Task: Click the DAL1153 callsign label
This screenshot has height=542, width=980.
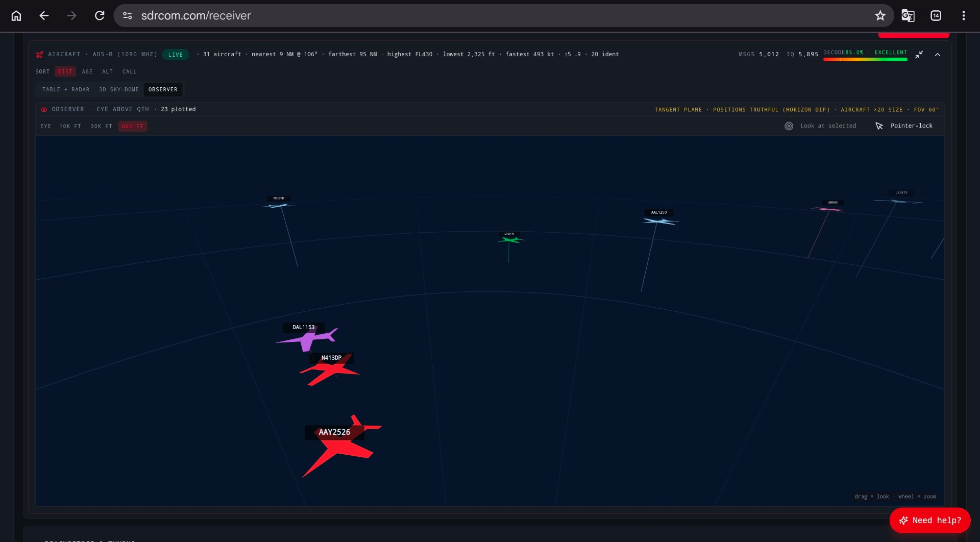Action: [x=304, y=328]
